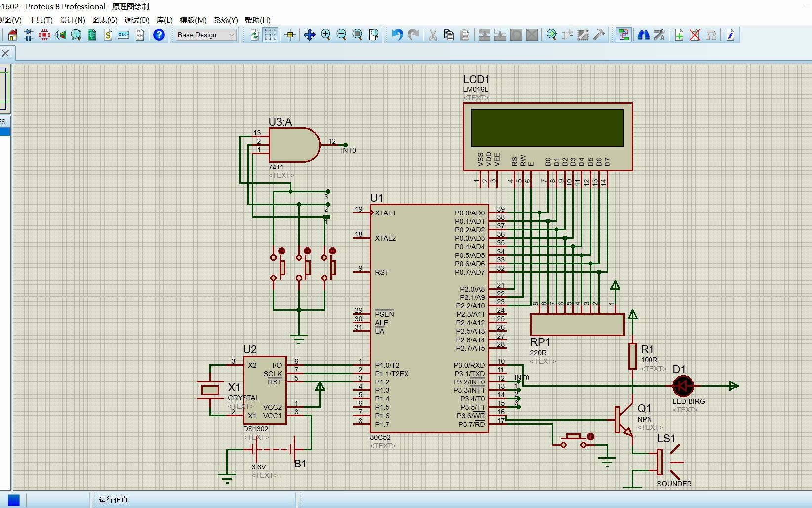This screenshot has width=812, height=508.
Task: Open the 工具(T) menu
Action: tap(41, 20)
